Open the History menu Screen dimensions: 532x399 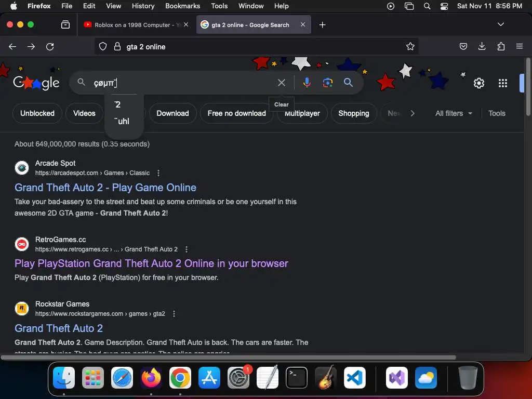click(143, 6)
